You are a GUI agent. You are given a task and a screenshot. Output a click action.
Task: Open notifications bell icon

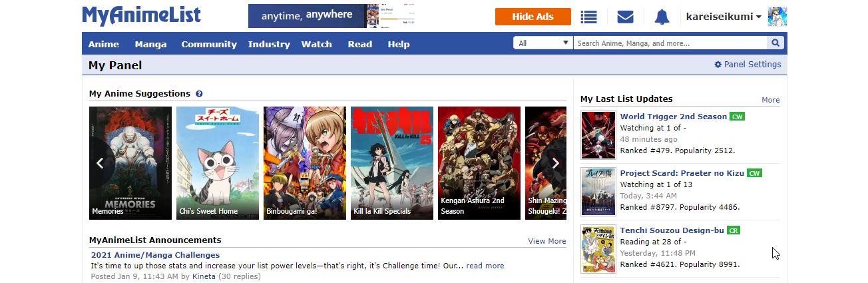click(662, 17)
